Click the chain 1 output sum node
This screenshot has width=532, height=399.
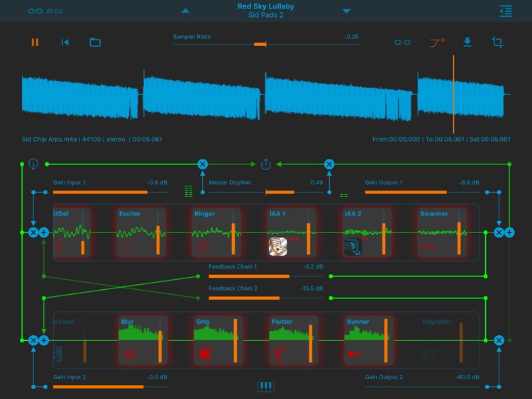tap(509, 232)
